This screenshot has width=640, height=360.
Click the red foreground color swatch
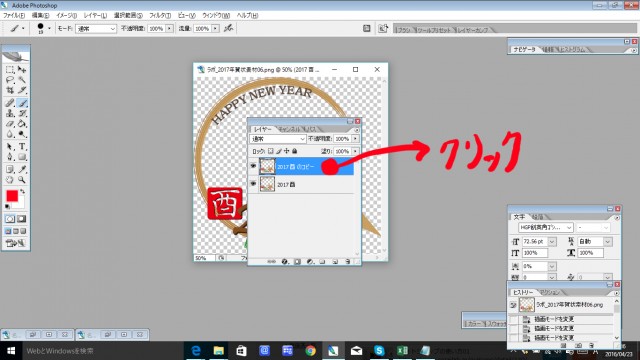pos(12,196)
